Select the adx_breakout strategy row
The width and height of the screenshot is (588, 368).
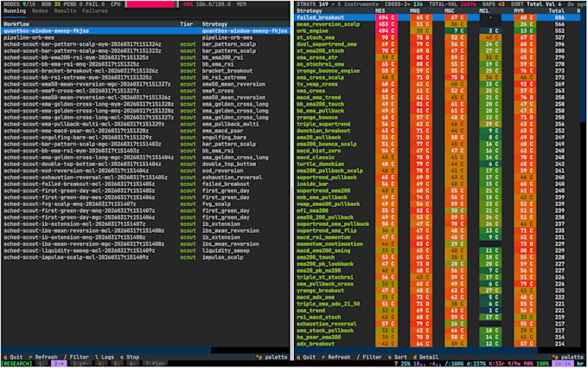tap(438, 344)
